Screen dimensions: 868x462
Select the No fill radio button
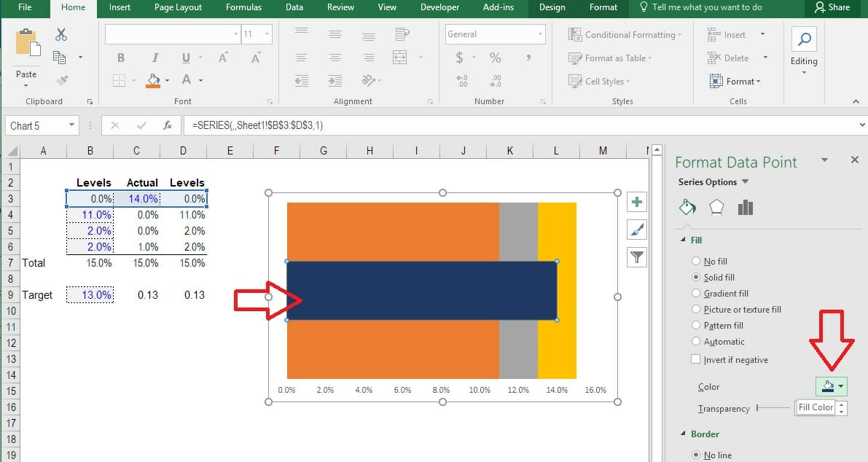[696, 261]
